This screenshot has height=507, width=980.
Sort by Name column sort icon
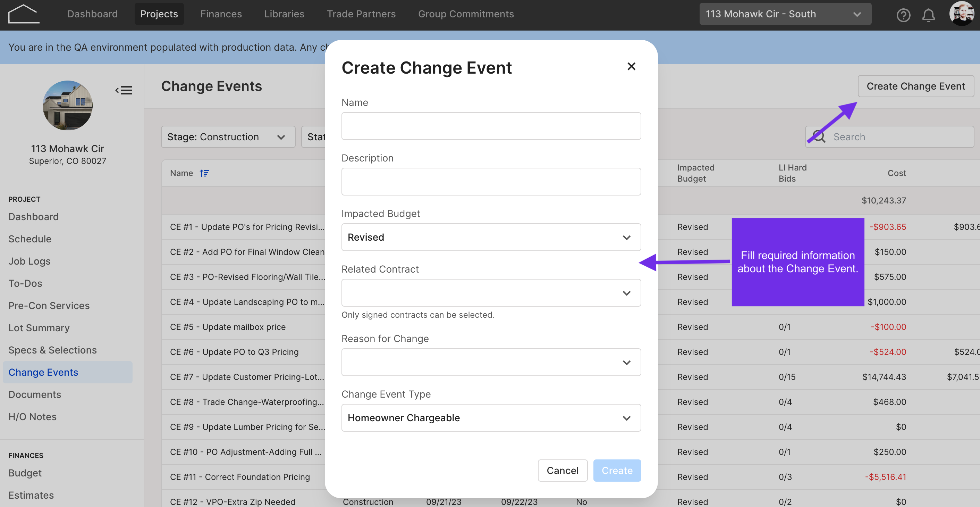[x=204, y=173]
